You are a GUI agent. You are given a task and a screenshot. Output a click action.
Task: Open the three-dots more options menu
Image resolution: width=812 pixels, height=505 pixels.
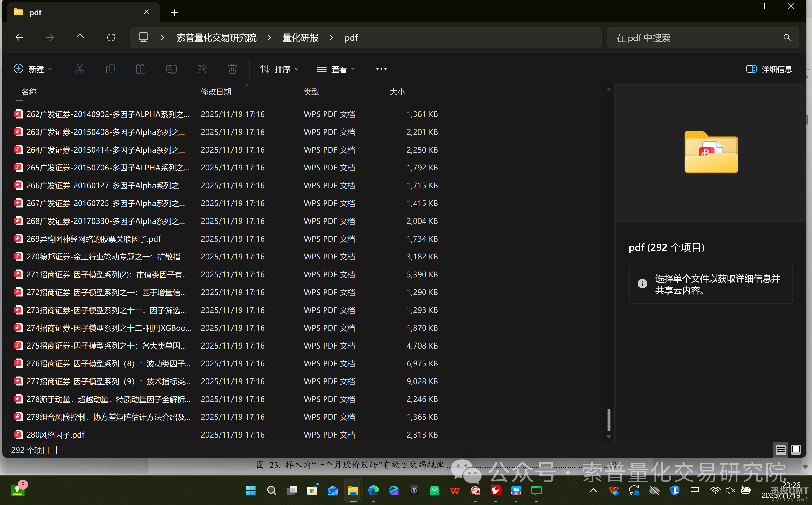pos(381,69)
